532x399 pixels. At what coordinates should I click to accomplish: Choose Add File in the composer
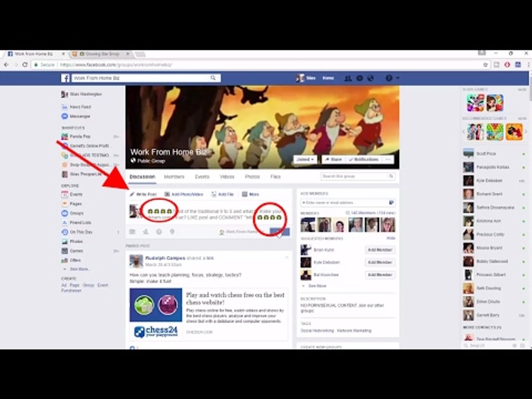pos(223,195)
